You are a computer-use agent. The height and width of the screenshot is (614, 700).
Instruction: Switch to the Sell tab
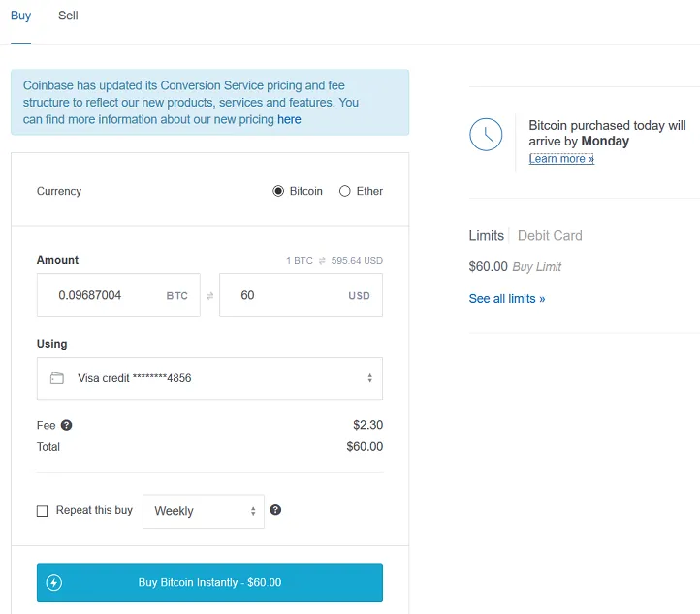coord(68,16)
